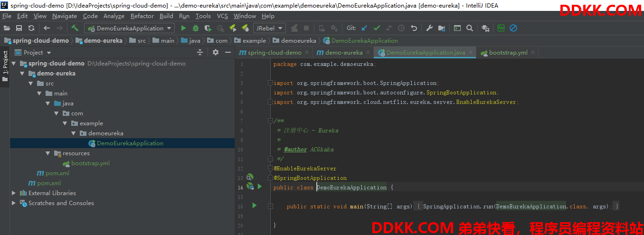Open Git Show History clock icon
The image size is (644, 235).
[x=401, y=28]
